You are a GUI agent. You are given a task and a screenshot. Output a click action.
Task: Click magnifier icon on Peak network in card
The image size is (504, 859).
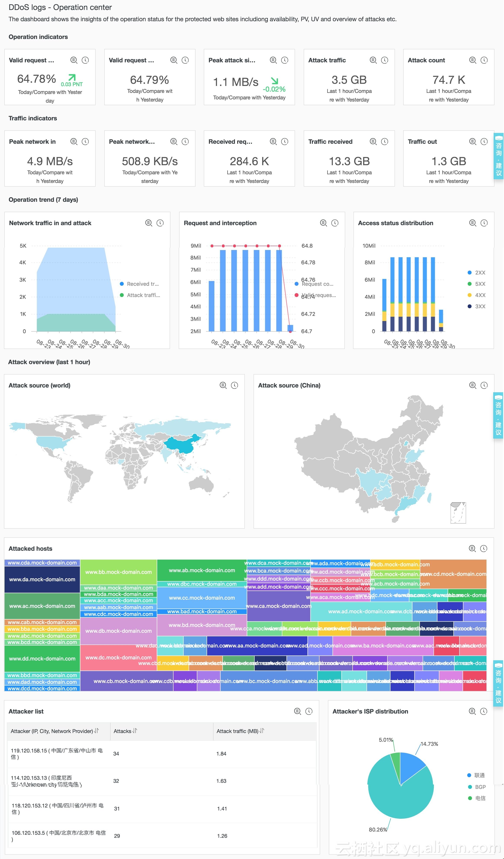[x=74, y=141]
